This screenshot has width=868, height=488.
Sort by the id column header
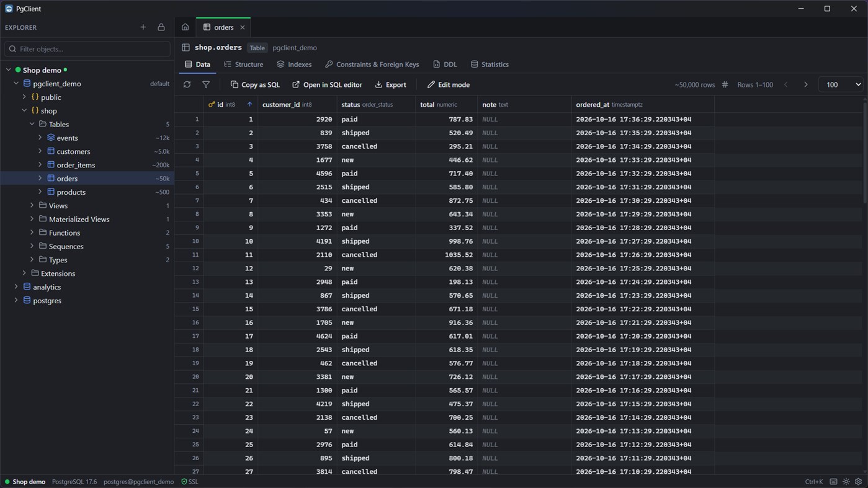[x=231, y=105]
